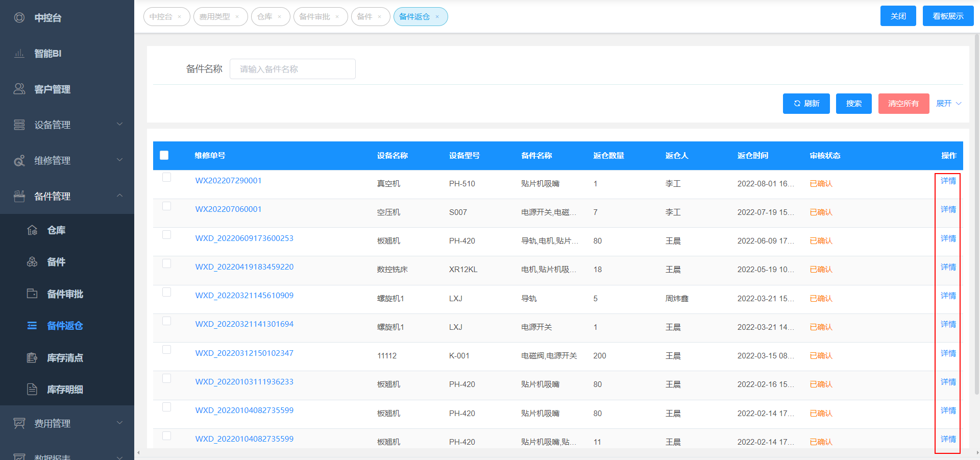Open 智能BI via its chart icon
The image size is (980, 460).
19,54
